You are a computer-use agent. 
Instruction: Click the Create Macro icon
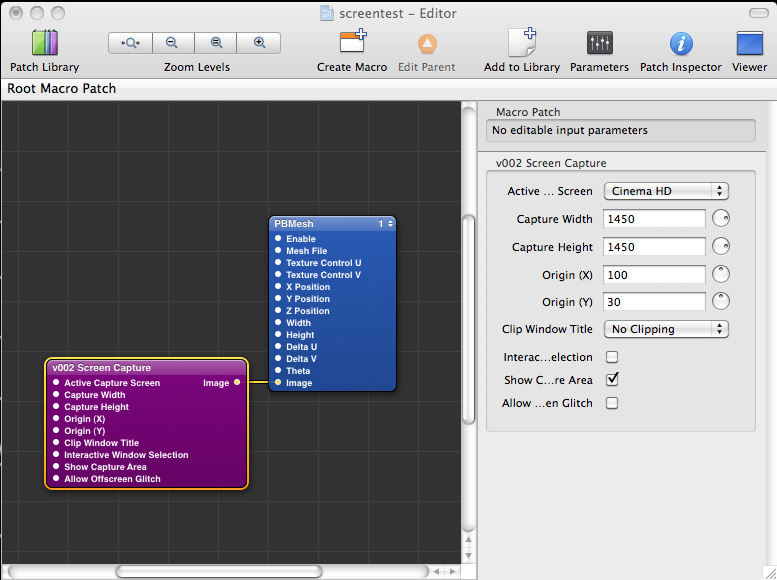(x=352, y=42)
